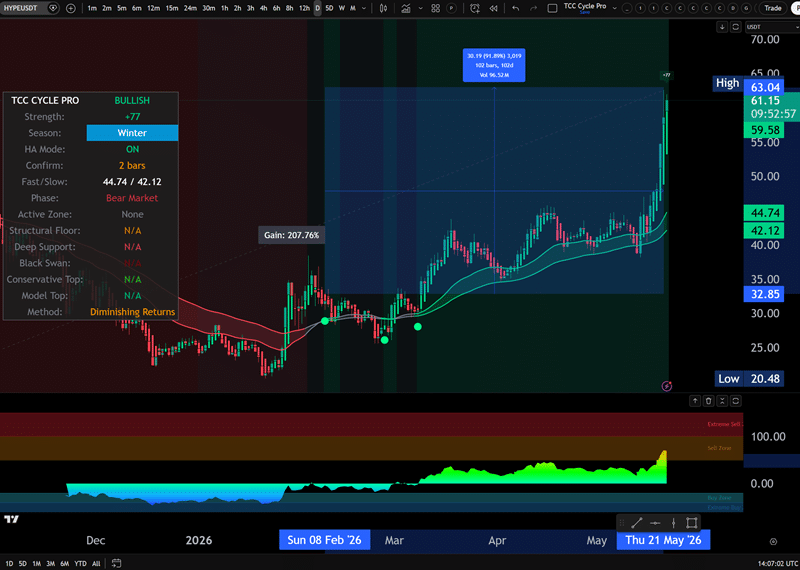Image resolution: width=800 pixels, height=570 pixels.
Task: Select the D daily timeframe
Action: (x=317, y=8)
